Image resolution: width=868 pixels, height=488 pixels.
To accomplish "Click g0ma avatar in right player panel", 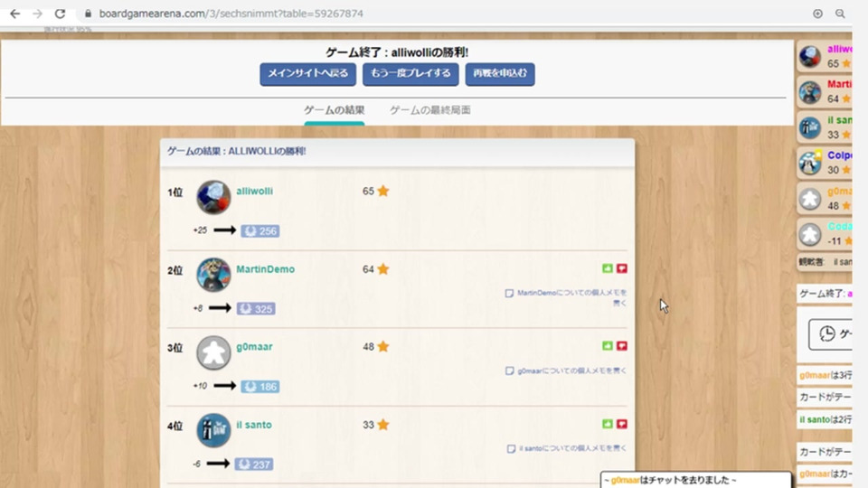I will click(810, 199).
